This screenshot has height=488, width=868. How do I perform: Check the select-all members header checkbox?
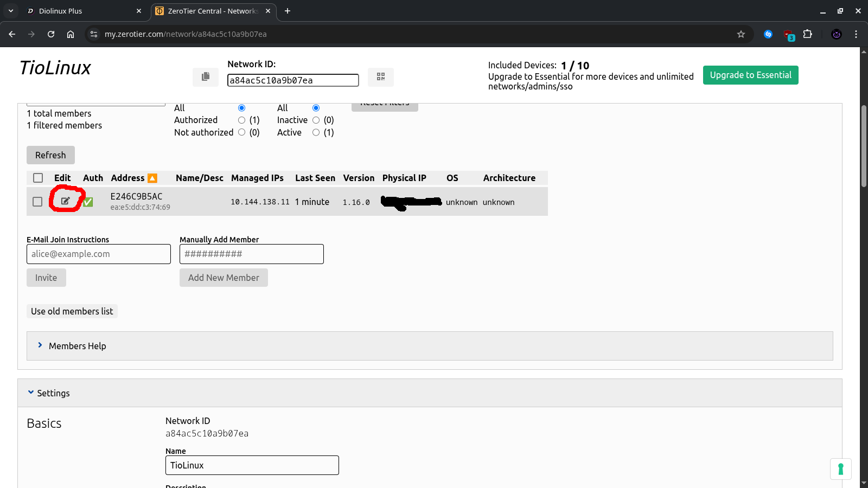pyautogui.click(x=38, y=178)
